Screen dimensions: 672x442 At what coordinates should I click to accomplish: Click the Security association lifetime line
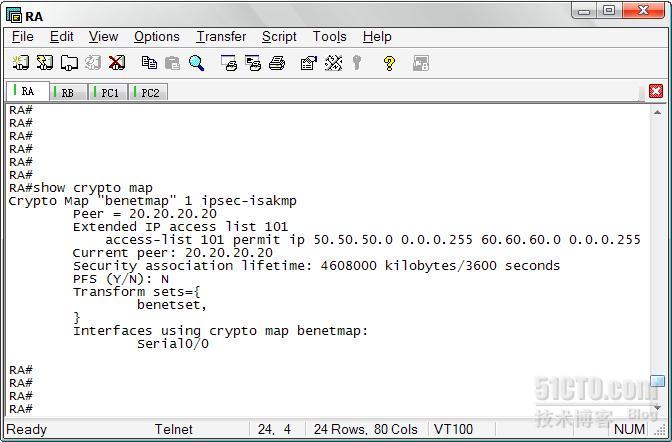click(316, 266)
